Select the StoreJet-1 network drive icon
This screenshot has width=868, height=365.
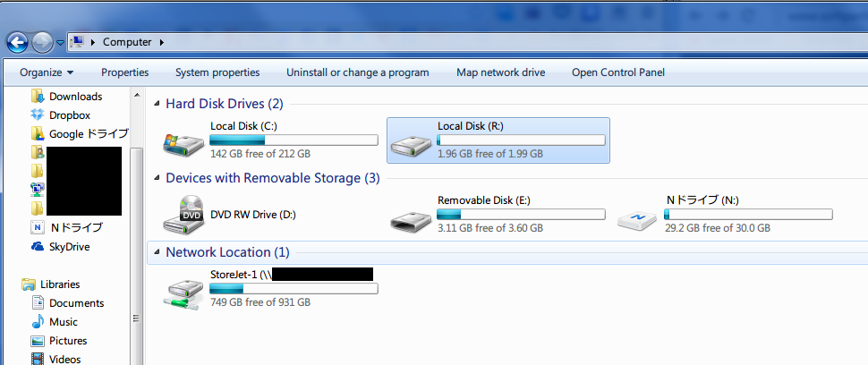tap(184, 293)
